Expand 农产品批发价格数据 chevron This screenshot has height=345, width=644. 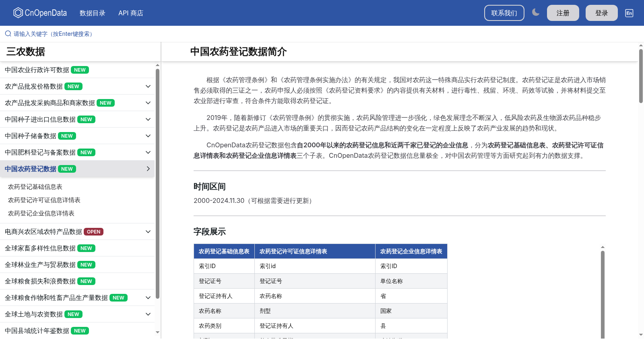point(148,87)
